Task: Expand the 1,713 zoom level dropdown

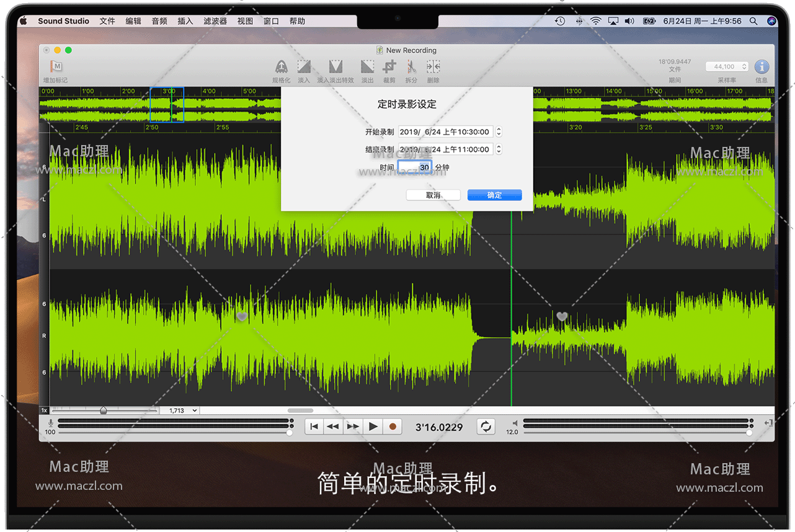Action: (x=179, y=410)
